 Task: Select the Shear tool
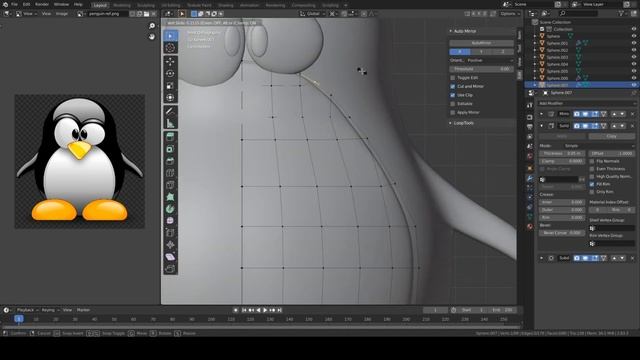170,257
